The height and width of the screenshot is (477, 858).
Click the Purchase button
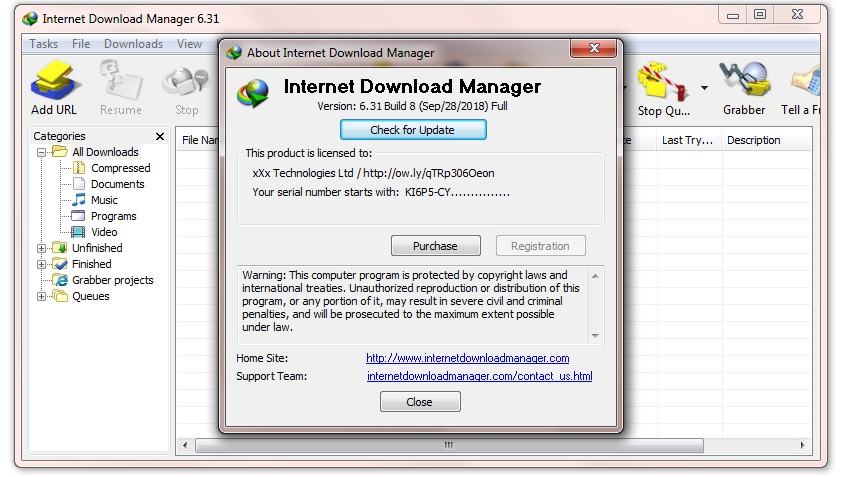coord(436,246)
